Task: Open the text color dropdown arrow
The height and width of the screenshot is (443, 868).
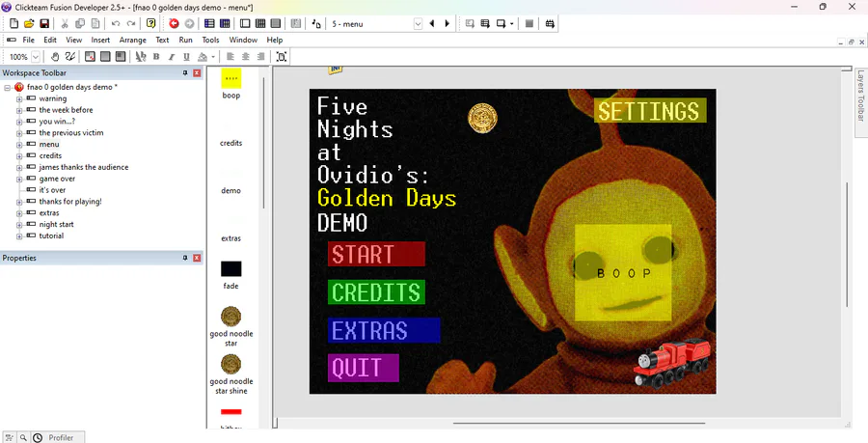Action: click(213, 57)
